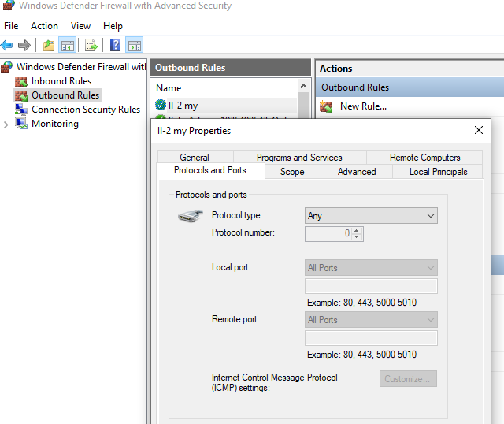Select Monitoring in the tree
This screenshot has height=424, width=504.
click(x=55, y=124)
